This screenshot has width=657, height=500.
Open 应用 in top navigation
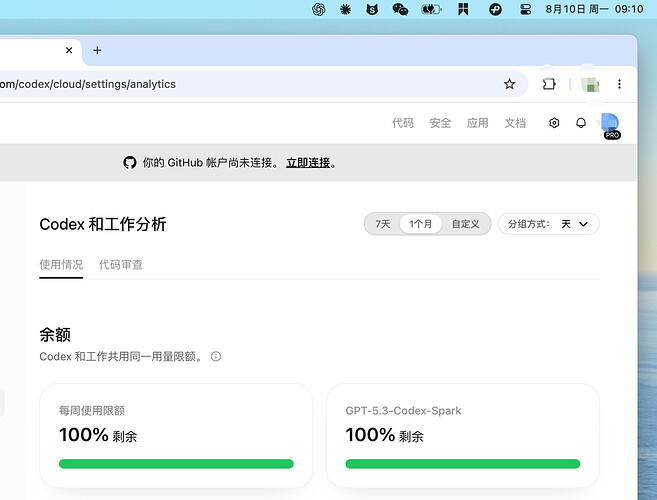tap(478, 123)
